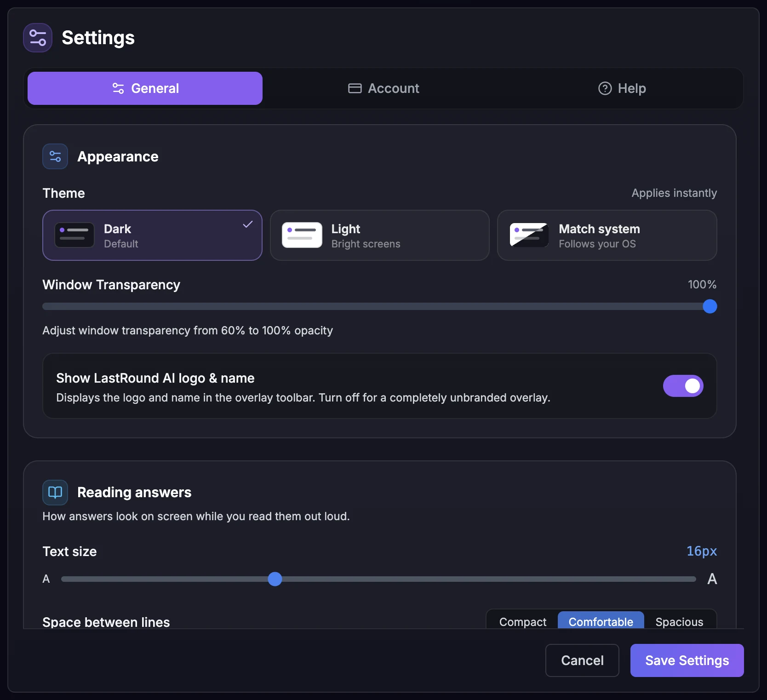This screenshot has width=767, height=700.
Task: Click the Appearance heading
Action: 118,156
